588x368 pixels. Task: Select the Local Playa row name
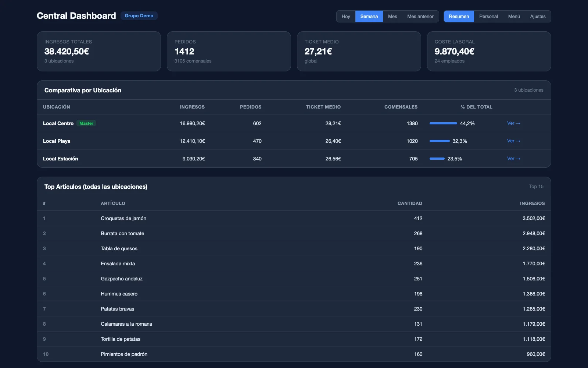(x=57, y=141)
